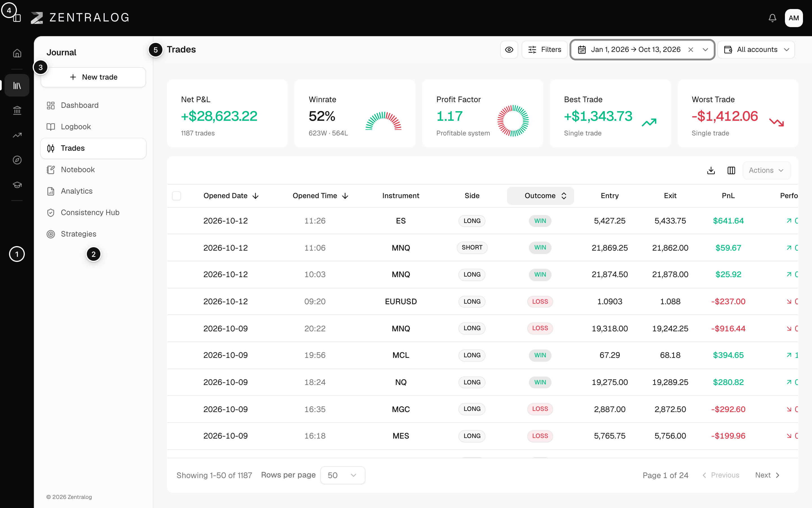Viewport: 812px width, 508px height.
Task: Open Consistency Hub menu item
Action: point(93,213)
